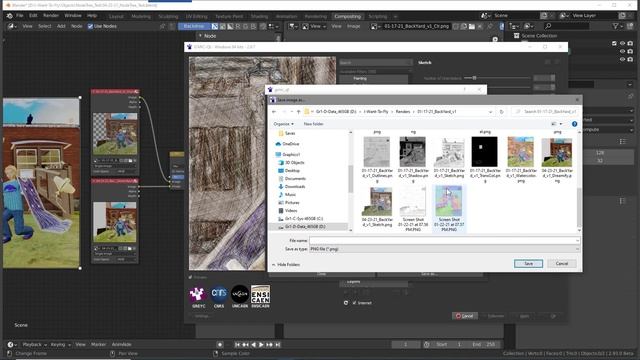Screen dimensions: 640x360
Task: Switch to the Shading workspace tab
Action: click(x=259, y=16)
